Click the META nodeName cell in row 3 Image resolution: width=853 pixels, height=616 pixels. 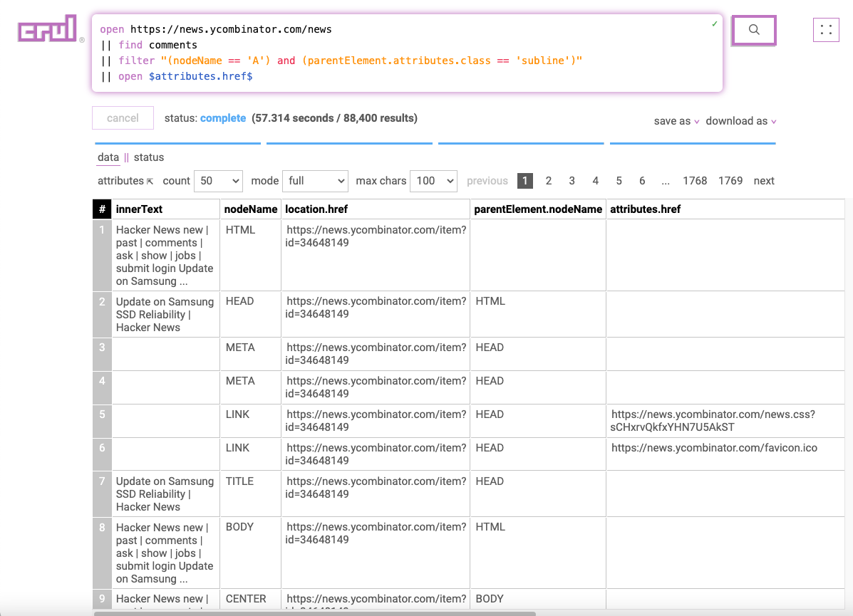[x=251, y=354]
